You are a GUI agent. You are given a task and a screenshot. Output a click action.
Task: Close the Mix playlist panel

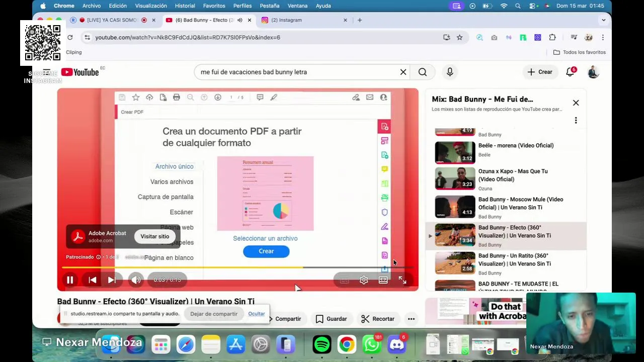(576, 103)
